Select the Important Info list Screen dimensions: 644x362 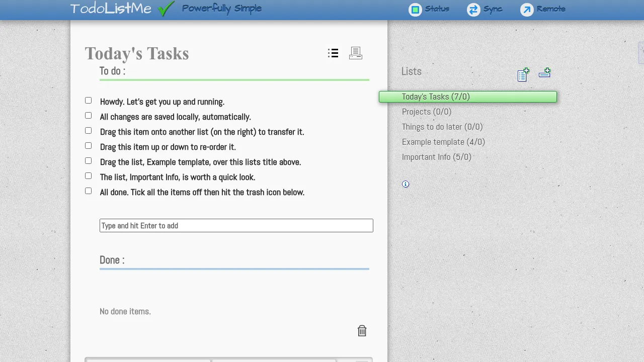pyautogui.click(x=436, y=157)
